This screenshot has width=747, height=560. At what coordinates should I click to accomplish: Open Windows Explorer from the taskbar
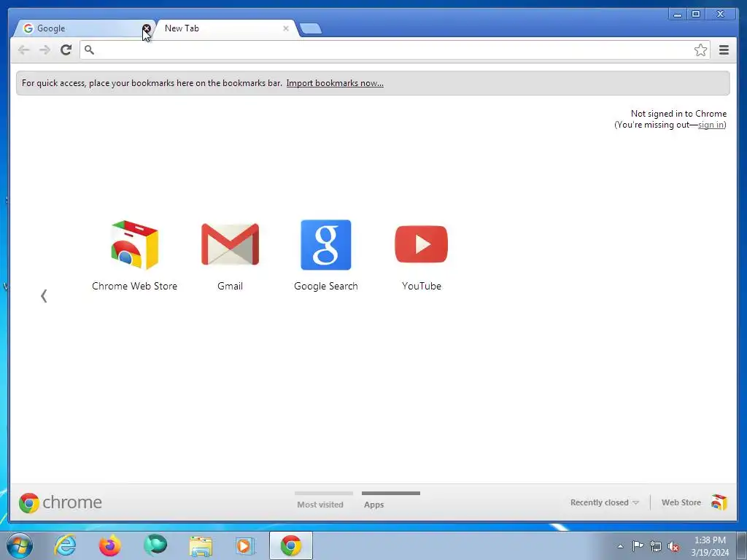(201, 545)
